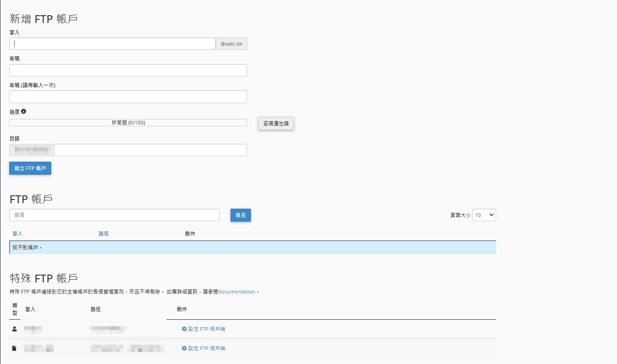This screenshot has width=617, height=364.
Task: Click the 動作 column header in FTP 帳戶 table
Action: [190, 234]
